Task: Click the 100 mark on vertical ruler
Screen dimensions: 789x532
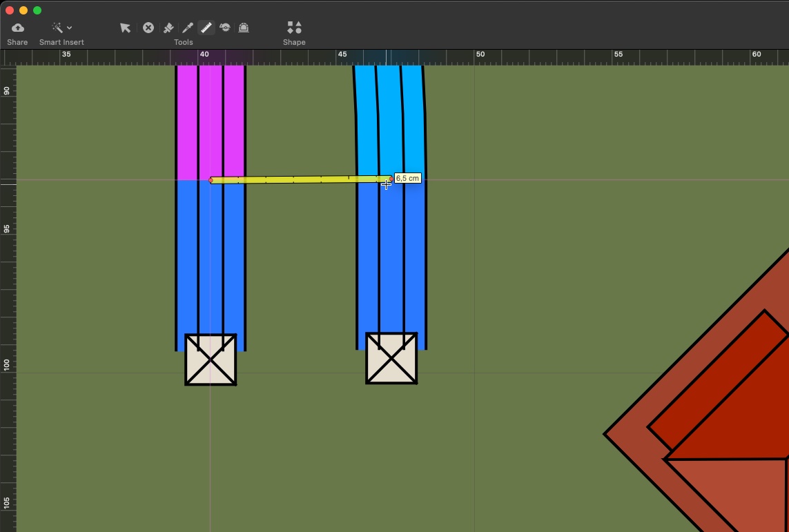Action: (x=7, y=364)
